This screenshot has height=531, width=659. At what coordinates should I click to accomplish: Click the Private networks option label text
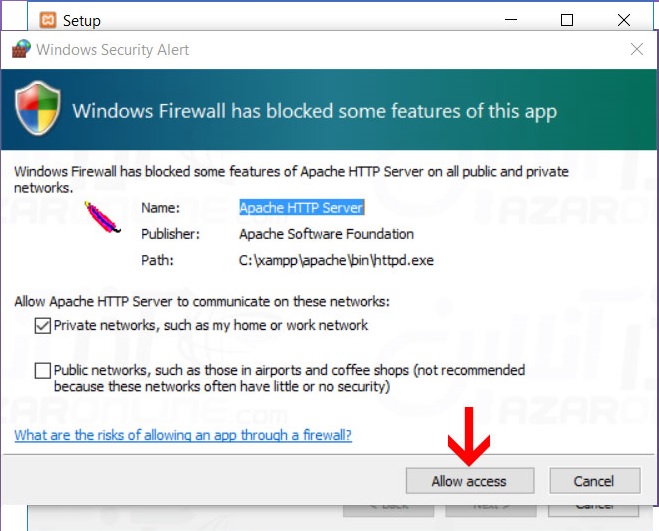[x=211, y=325]
